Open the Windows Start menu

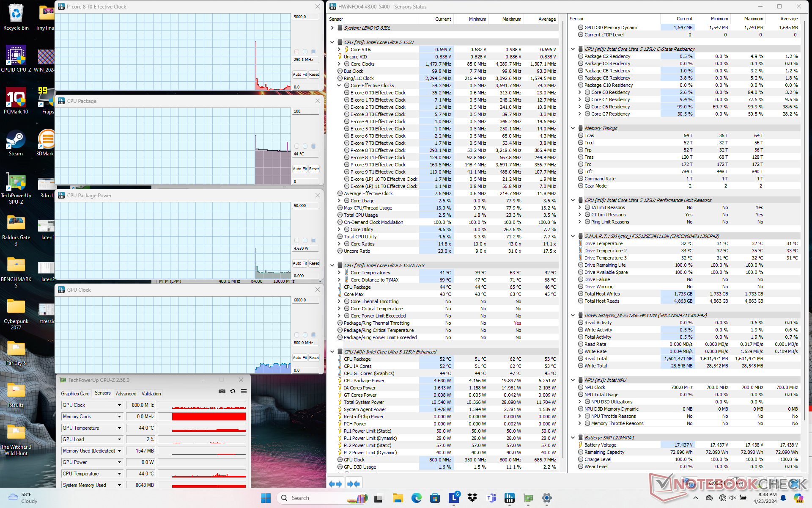tap(266, 498)
